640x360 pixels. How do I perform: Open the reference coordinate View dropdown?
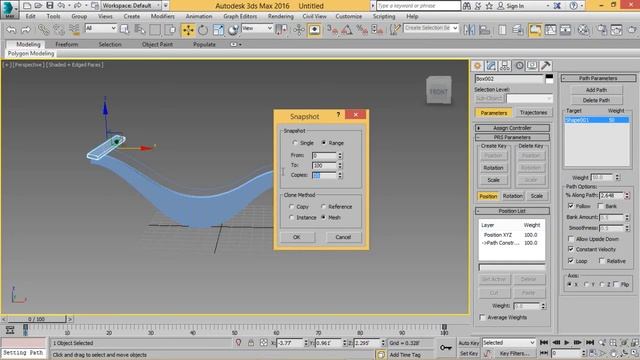[257, 28]
